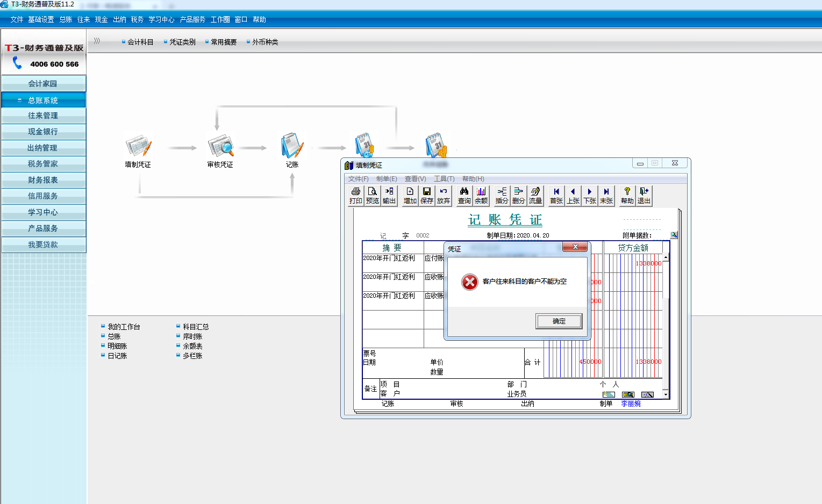Click magnifier icon next to 附单据数
The height and width of the screenshot is (504, 822).
coord(674,235)
